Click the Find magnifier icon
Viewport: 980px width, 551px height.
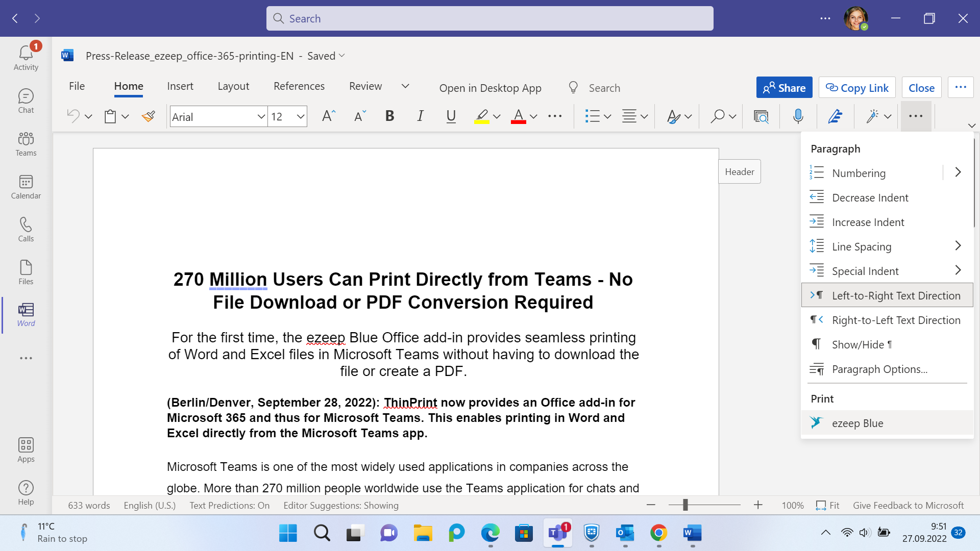[x=717, y=116]
